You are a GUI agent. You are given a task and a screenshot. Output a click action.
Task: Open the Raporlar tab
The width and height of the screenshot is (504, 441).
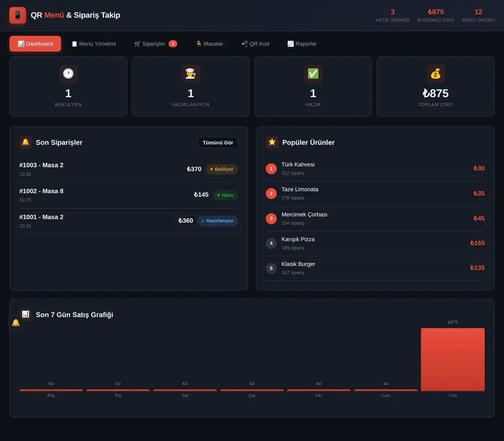(302, 44)
